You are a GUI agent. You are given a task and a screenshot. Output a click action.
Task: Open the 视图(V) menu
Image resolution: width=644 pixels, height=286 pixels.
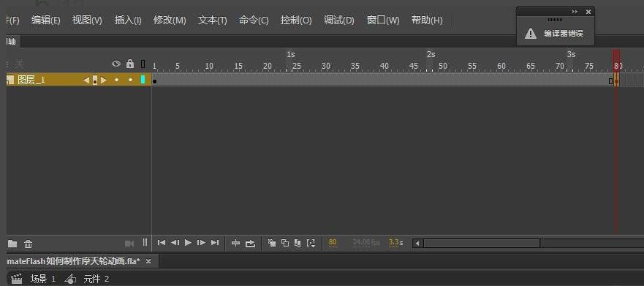point(87,20)
